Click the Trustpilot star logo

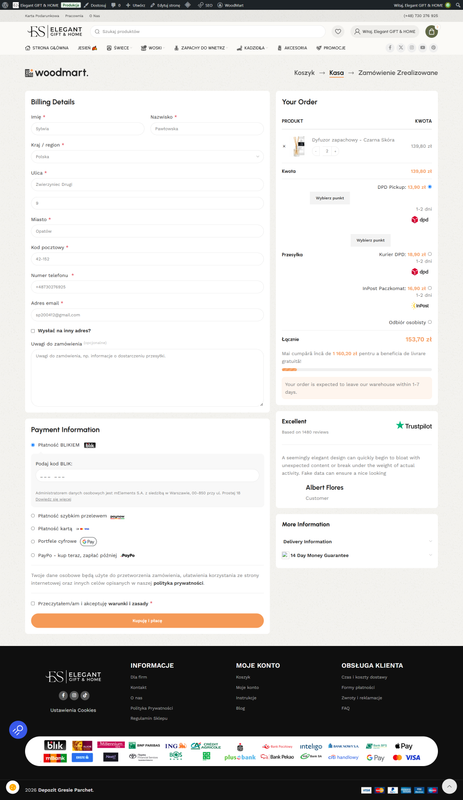tap(414, 426)
